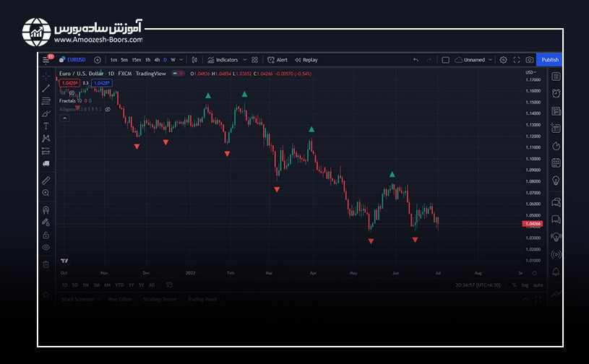The width and height of the screenshot is (589, 364).
Task: Open chart settings gear icon
Action: pyautogui.click(x=504, y=60)
